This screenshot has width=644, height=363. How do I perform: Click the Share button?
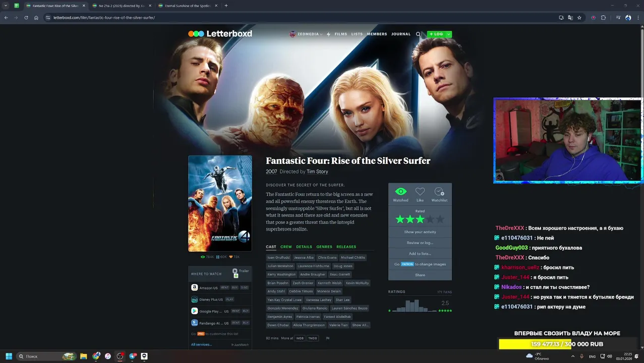[x=420, y=275]
